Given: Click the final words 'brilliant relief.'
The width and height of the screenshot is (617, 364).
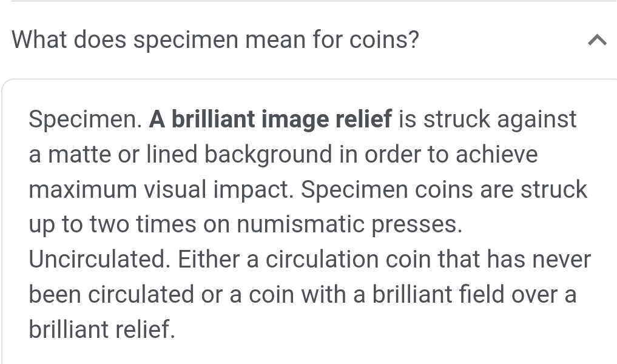Looking at the screenshot, I should coord(101,330).
